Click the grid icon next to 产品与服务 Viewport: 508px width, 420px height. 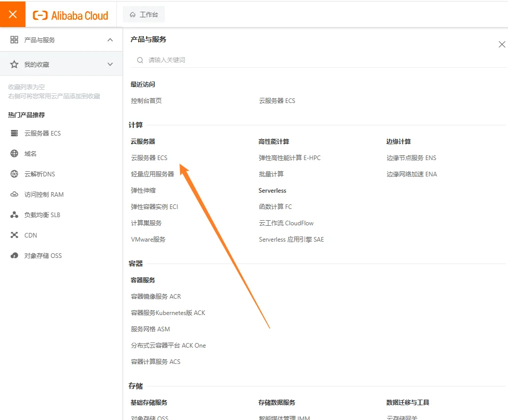point(14,40)
